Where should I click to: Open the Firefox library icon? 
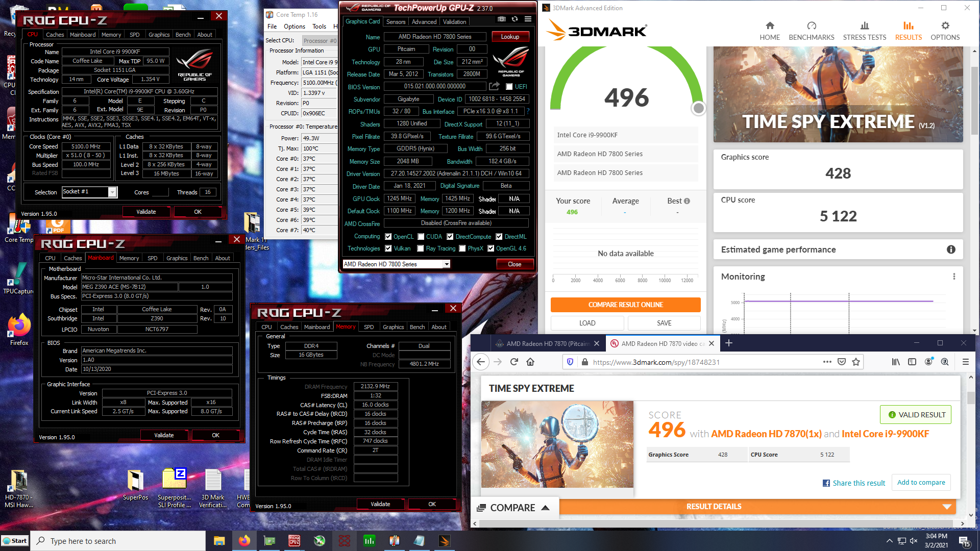896,362
